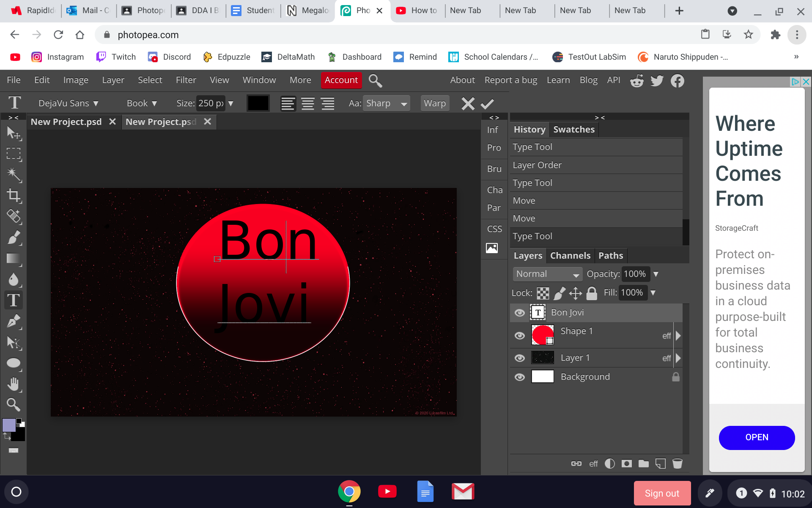
Task: Open the Image menu
Action: tap(76, 80)
